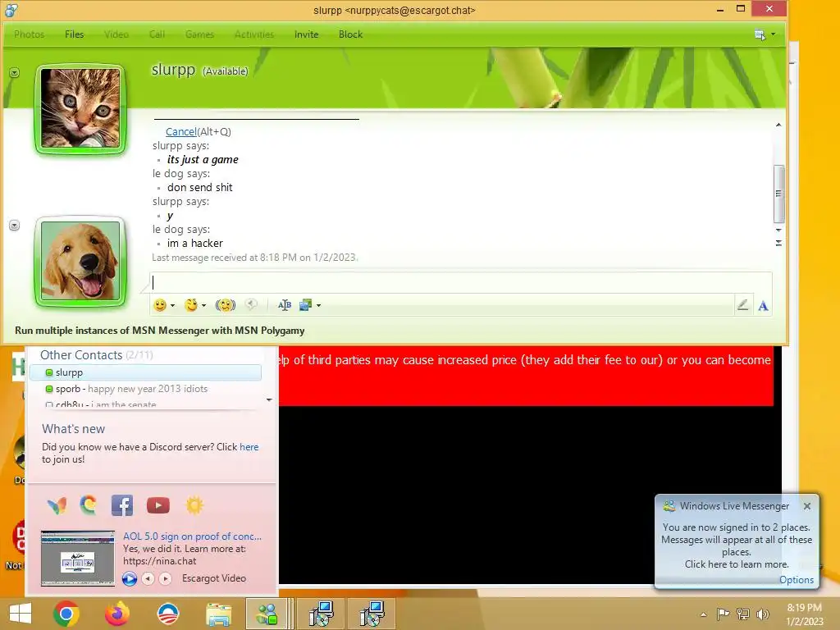Screen dimensions: 840x630
Task: Dismiss the Windows Live Messenger notification
Action: pyautogui.click(x=807, y=505)
